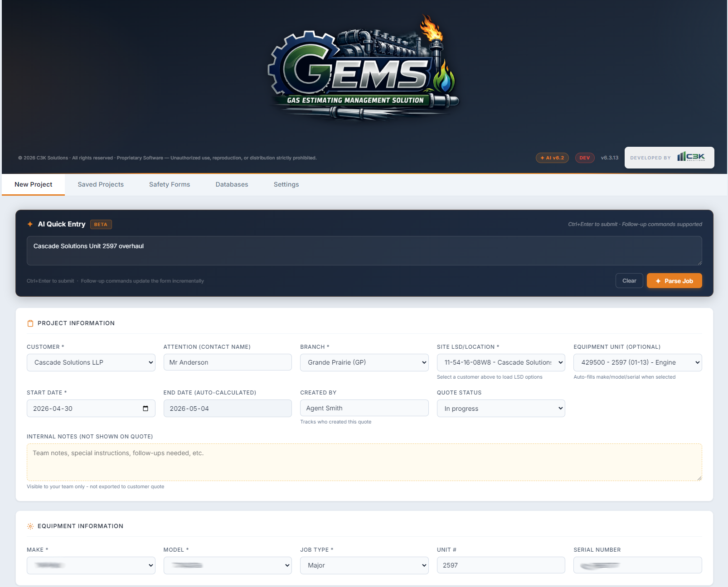Click the AI v6.2 badge

click(552, 158)
